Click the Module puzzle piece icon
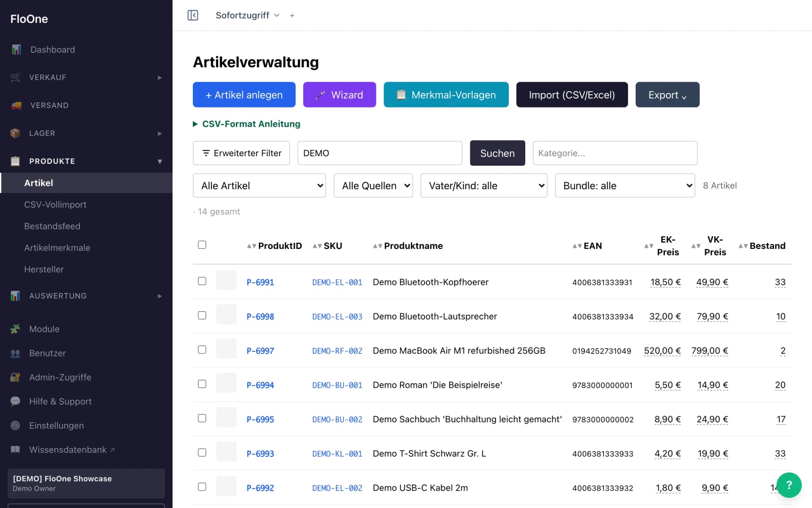 (x=15, y=329)
